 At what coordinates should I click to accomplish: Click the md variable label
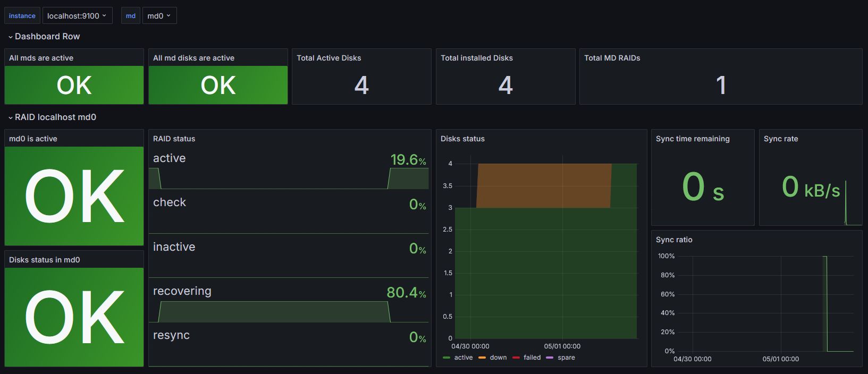(131, 16)
